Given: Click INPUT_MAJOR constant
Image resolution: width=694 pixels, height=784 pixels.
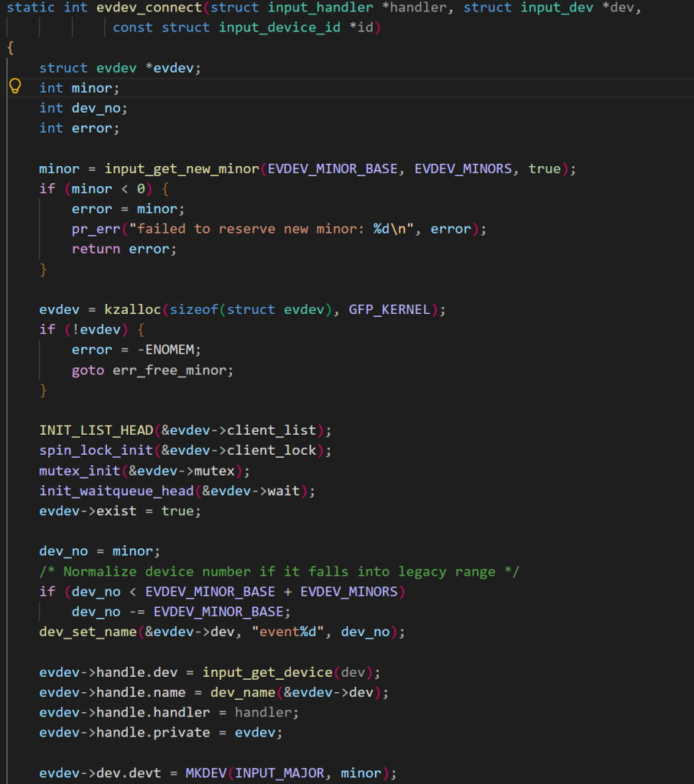Looking at the screenshot, I should [x=279, y=773].
